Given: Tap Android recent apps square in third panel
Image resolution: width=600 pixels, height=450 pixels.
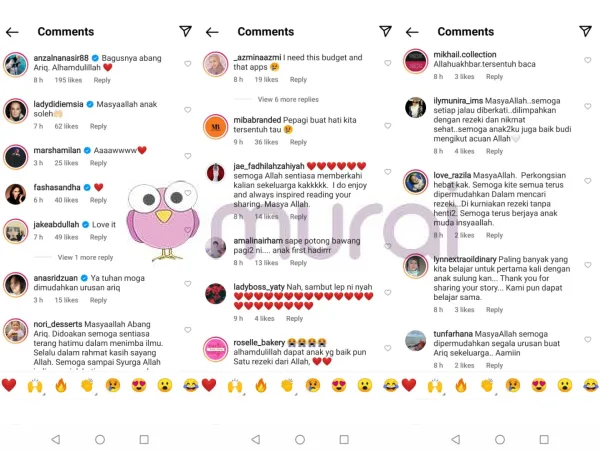Looking at the screenshot, I should 544,439.
